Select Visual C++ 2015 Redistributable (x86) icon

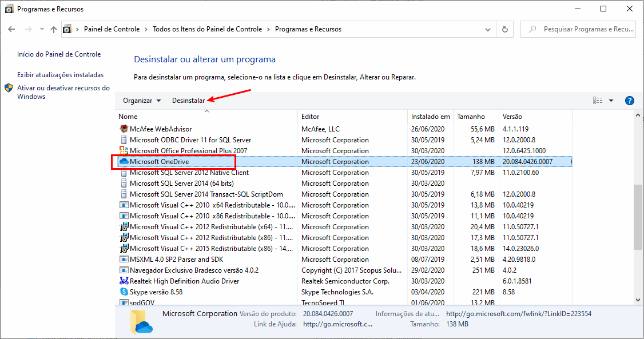[x=124, y=249]
